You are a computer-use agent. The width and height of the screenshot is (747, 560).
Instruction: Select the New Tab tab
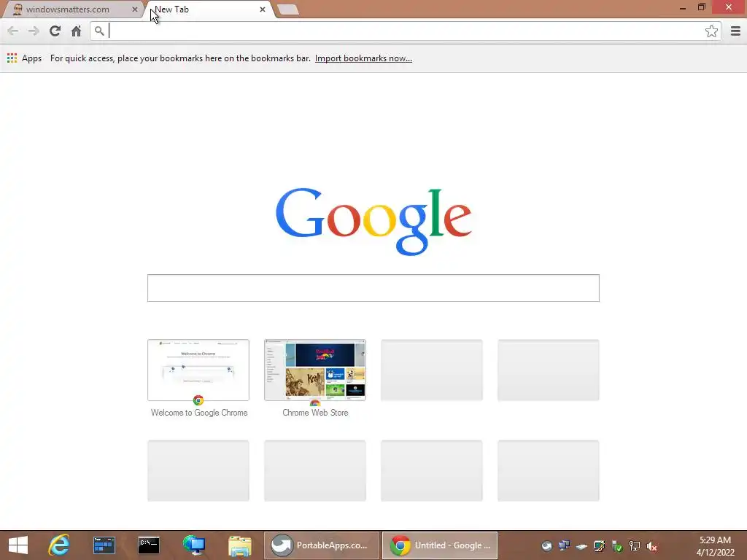(x=205, y=9)
